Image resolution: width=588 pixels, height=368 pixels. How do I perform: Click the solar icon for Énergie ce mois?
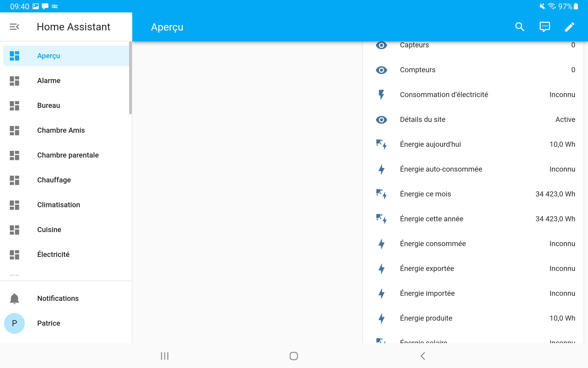[381, 194]
